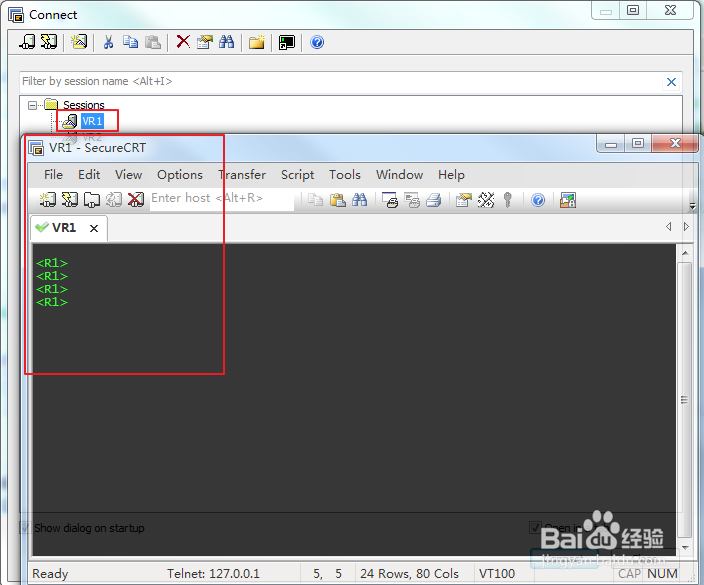Click the Keymap Editor tools icon in SecureCRT
The width and height of the screenshot is (704, 585).
pos(486,200)
